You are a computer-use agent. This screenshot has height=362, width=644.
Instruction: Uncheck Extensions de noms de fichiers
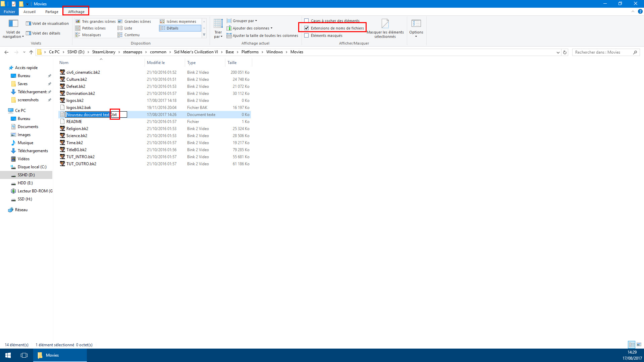[307, 28]
